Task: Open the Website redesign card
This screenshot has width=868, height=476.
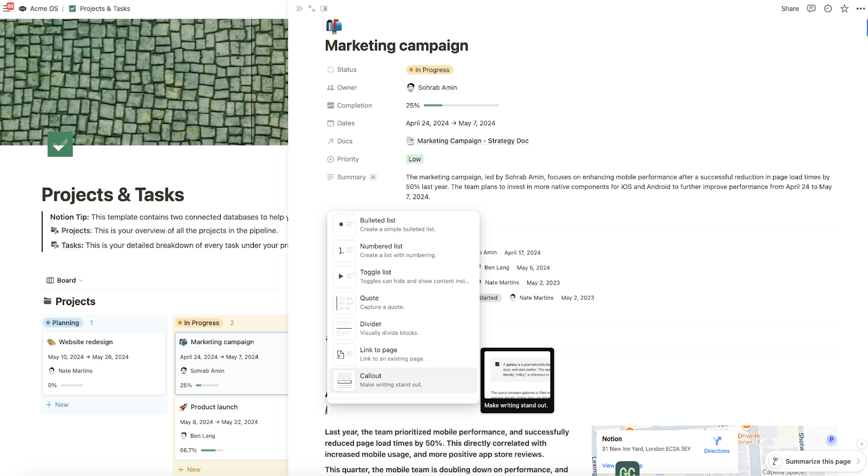Action: (104, 364)
